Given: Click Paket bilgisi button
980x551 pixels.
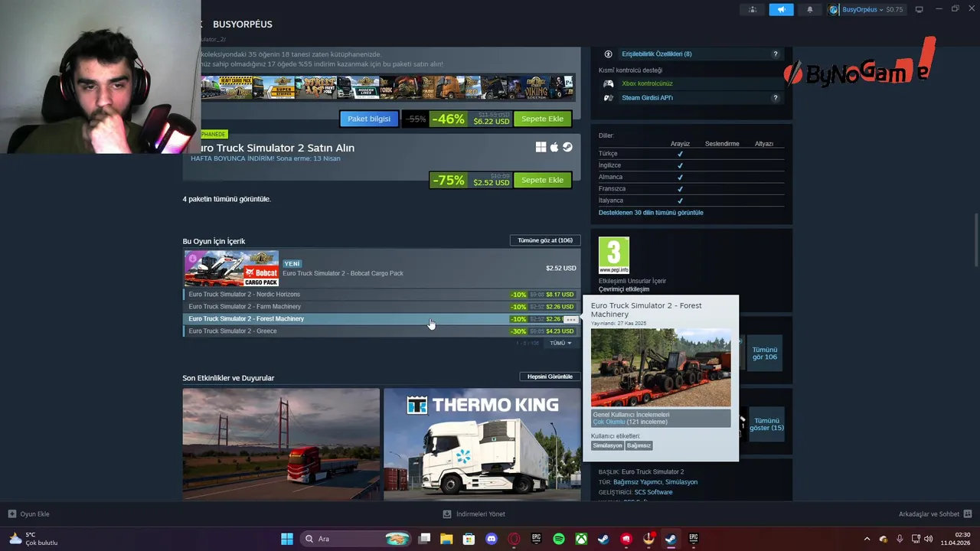Looking at the screenshot, I should click(369, 119).
